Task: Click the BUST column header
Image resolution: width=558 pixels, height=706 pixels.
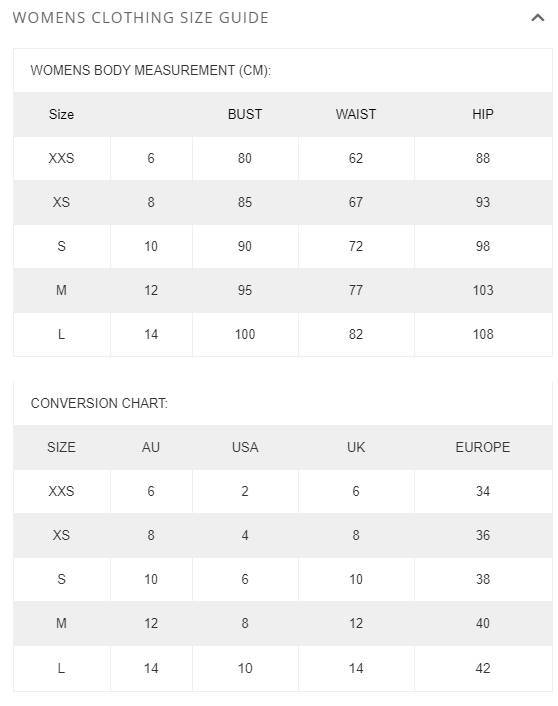Action: 245,114
